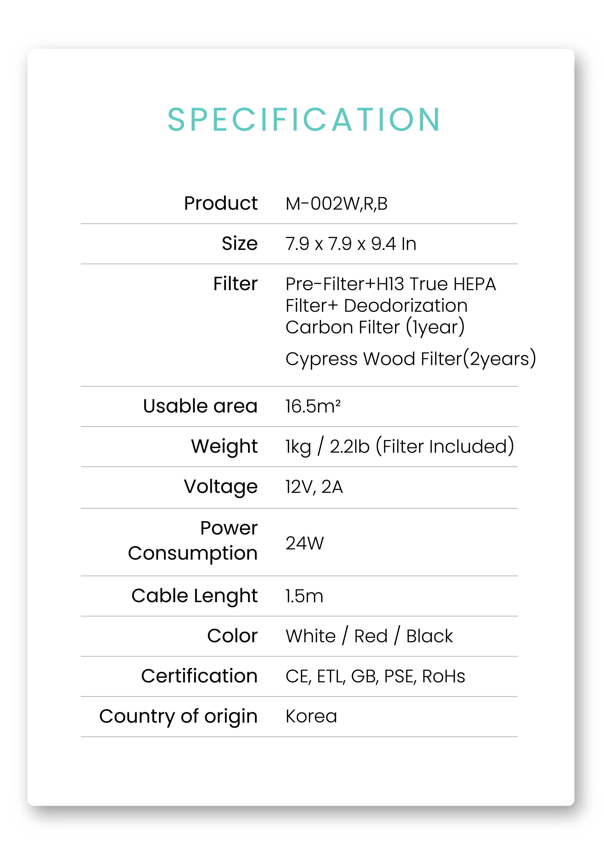Click the Cypress Wood Filter(2years) line

(411, 358)
